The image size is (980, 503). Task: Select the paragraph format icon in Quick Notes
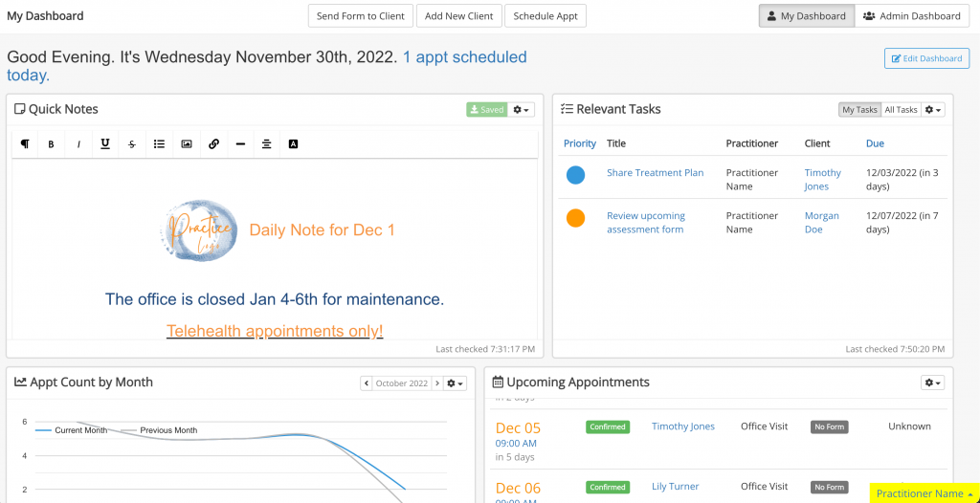[x=25, y=143]
